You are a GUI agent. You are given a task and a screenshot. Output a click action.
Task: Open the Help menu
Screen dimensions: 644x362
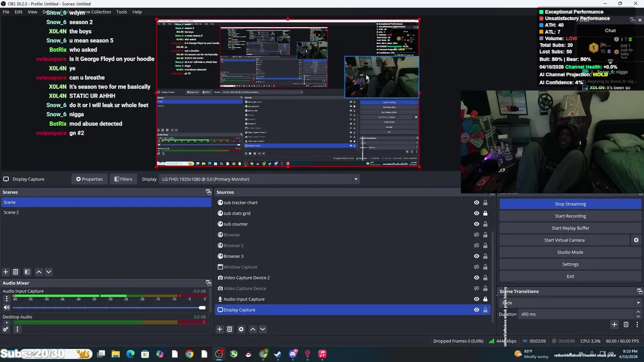(x=137, y=12)
